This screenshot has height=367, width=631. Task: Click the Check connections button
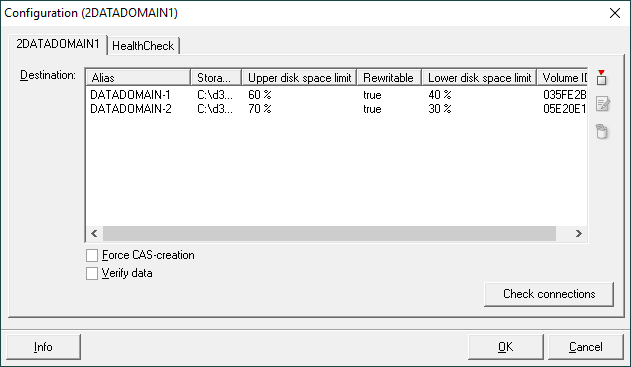549,294
